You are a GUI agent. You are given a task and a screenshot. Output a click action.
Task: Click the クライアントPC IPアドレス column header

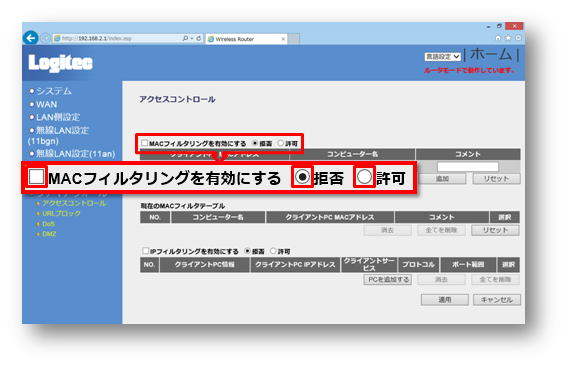295,265
